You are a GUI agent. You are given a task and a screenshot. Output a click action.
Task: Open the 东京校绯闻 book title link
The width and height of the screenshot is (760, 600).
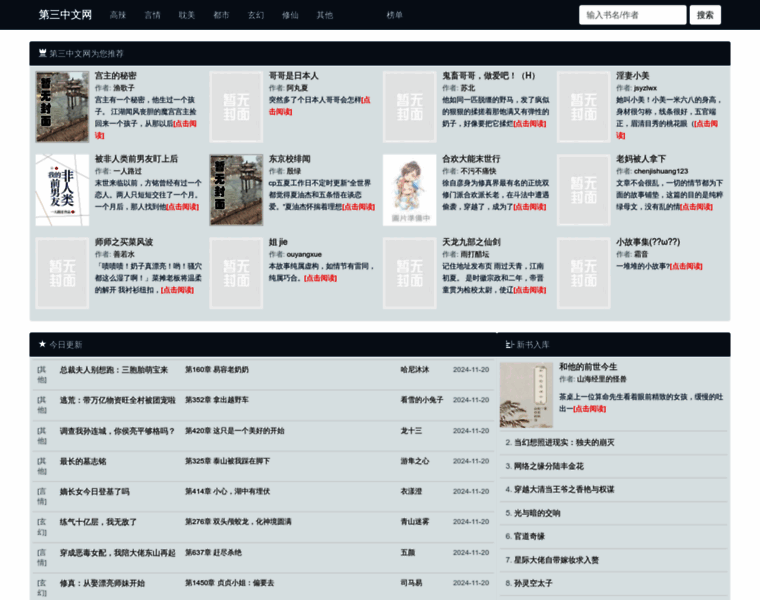[x=289, y=158]
